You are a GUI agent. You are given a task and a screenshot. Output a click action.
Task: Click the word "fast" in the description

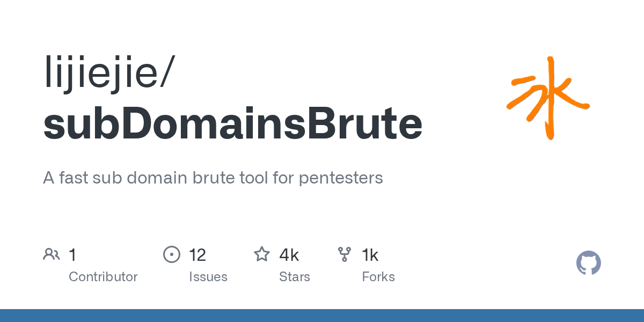click(x=74, y=178)
